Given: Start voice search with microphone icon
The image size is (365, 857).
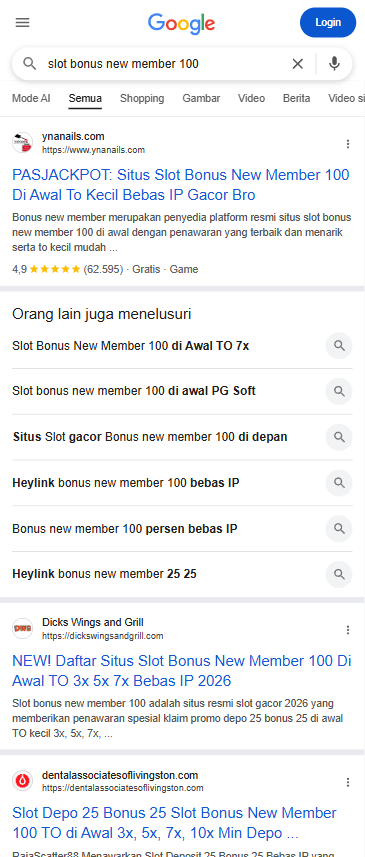Looking at the screenshot, I should click(334, 64).
